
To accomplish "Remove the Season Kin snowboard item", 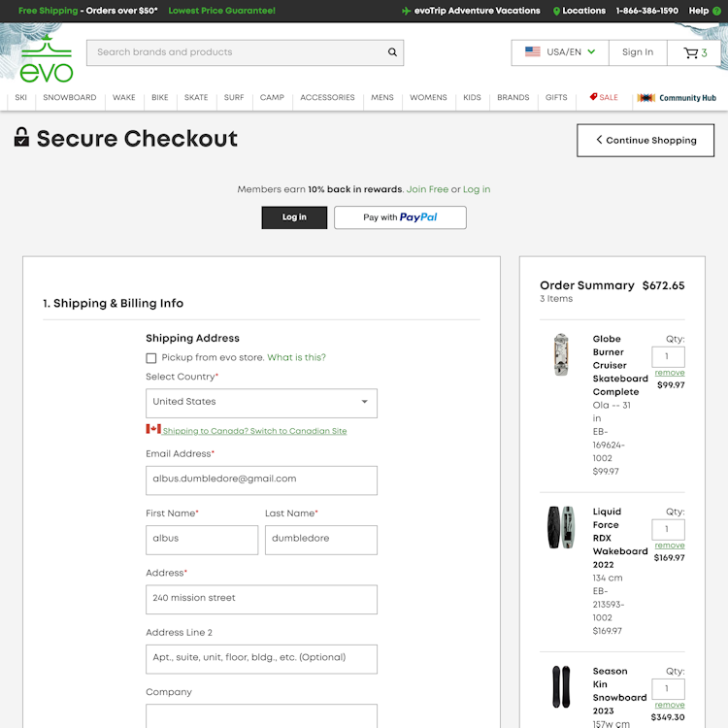I will pyautogui.click(x=670, y=705).
